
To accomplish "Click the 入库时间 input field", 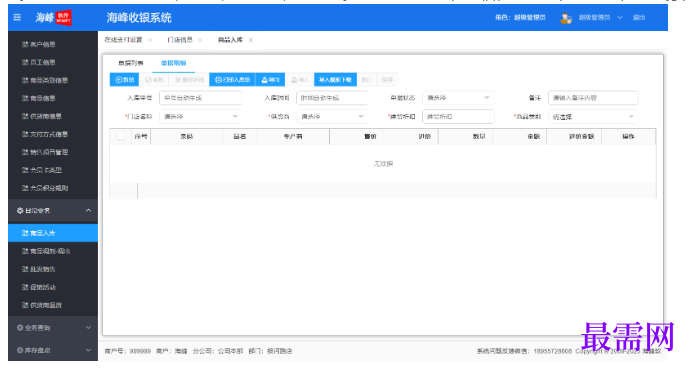I will point(332,98).
